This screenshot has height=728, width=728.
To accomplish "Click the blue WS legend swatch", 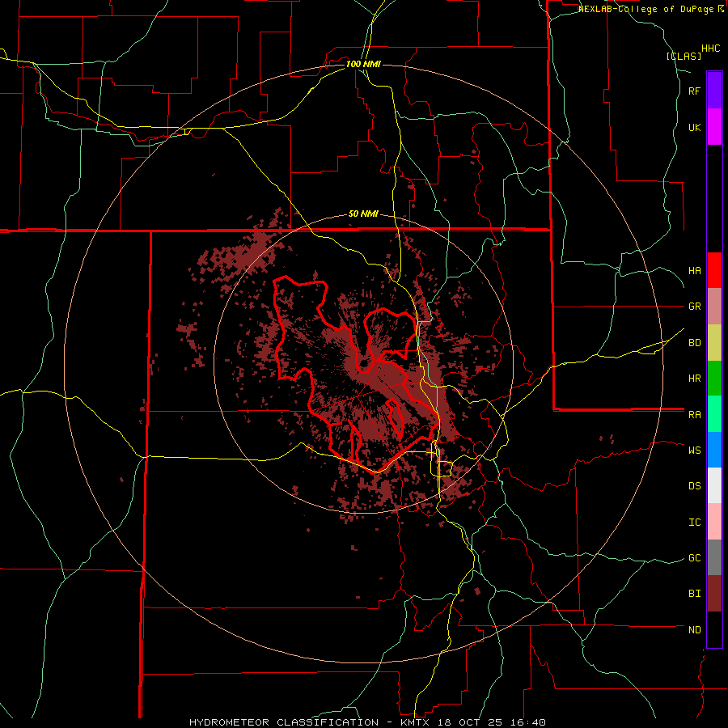I will [714, 450].
